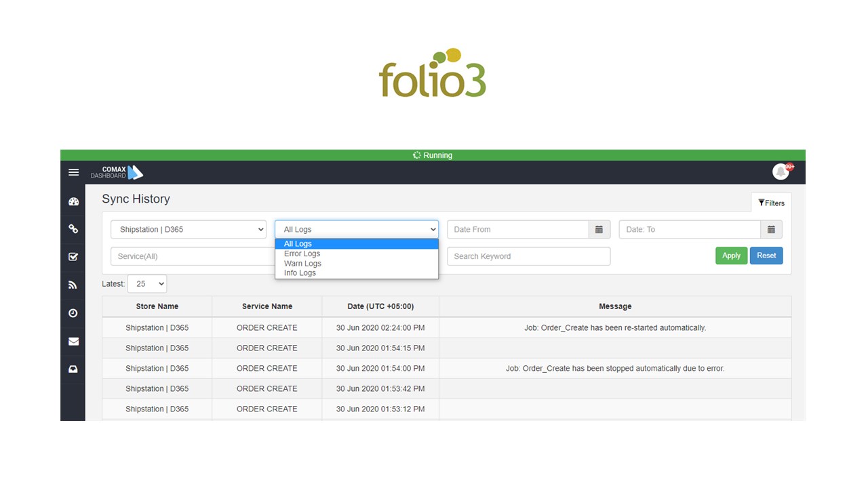Select All Logs option in list
868x488 pixels.
point(357,244)
